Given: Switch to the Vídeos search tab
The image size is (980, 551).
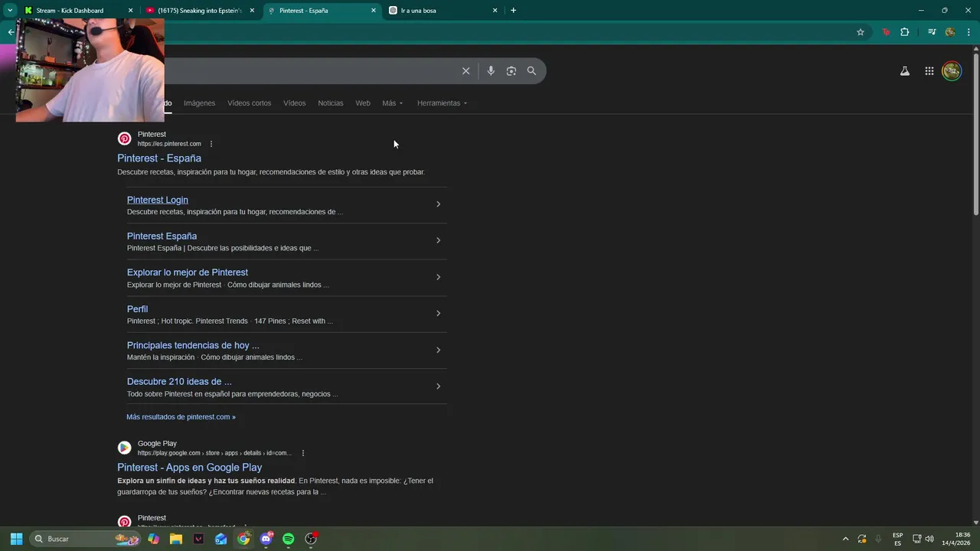Looking at the screenshot, I should [x=294, y=103].
